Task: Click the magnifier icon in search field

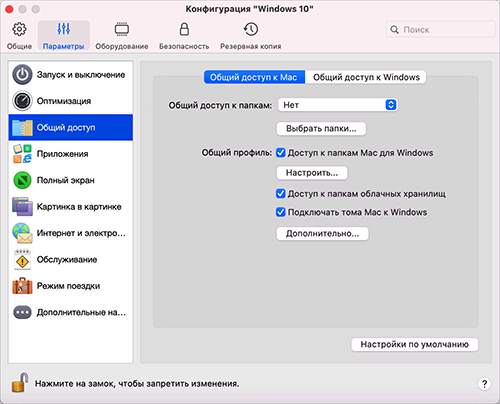Action: coord(394,30)
